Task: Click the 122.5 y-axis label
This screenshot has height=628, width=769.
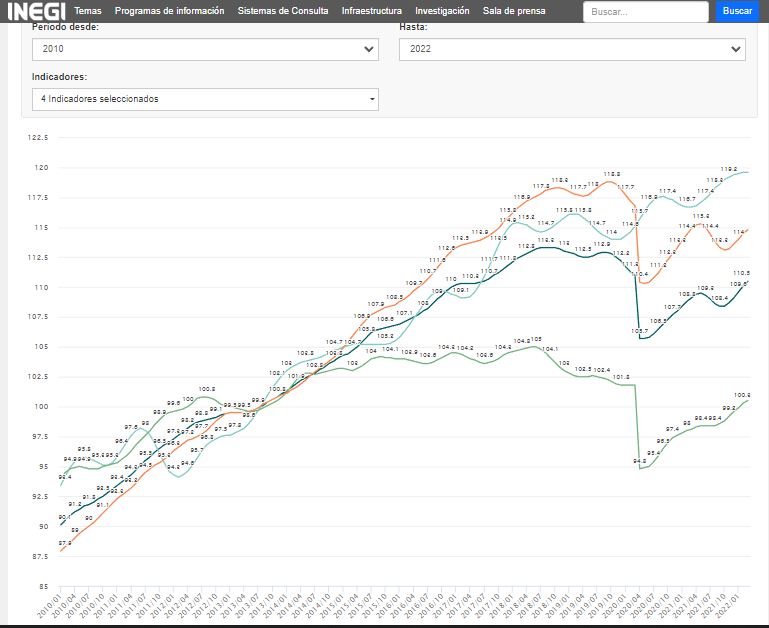Action: click(x=38, y=137)
